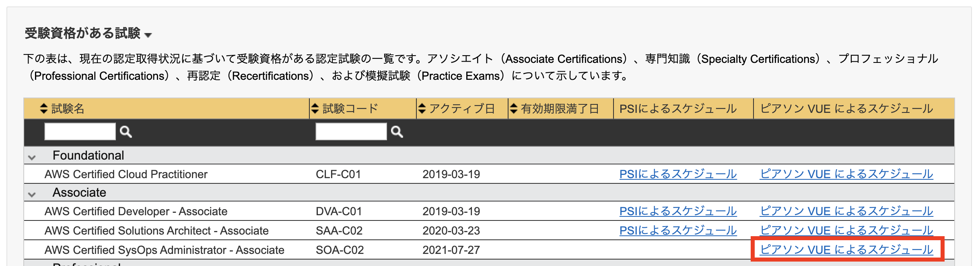Screen dimensions: 980x266
Task: Click the PSIによるスケジュール column header
Action: tap(678, 108)
